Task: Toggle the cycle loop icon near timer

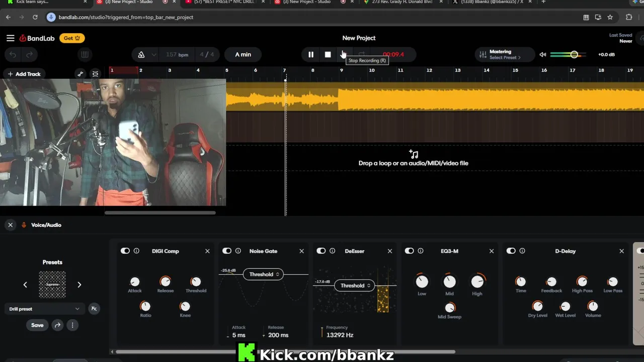Action: 361,54
